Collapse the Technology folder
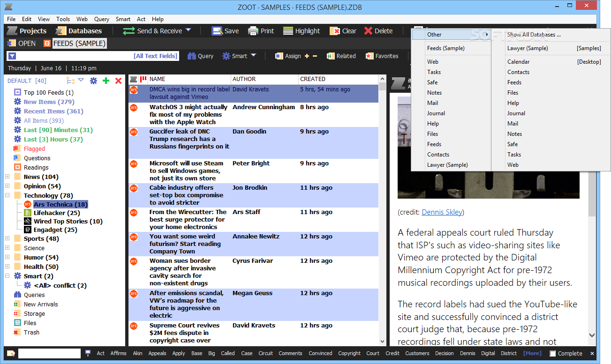Screen dimensions: 611x364 [x=8, y=195]
